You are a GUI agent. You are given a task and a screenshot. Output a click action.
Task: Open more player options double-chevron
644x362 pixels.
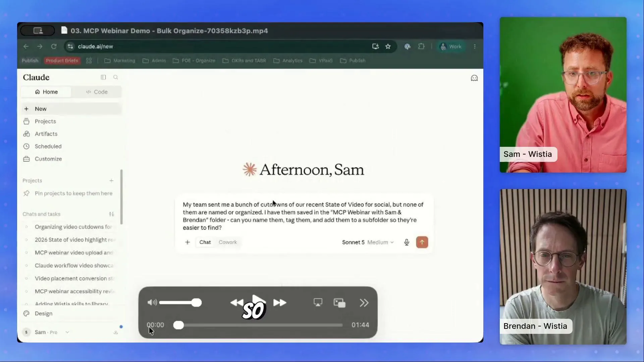[x=364, y=303]
